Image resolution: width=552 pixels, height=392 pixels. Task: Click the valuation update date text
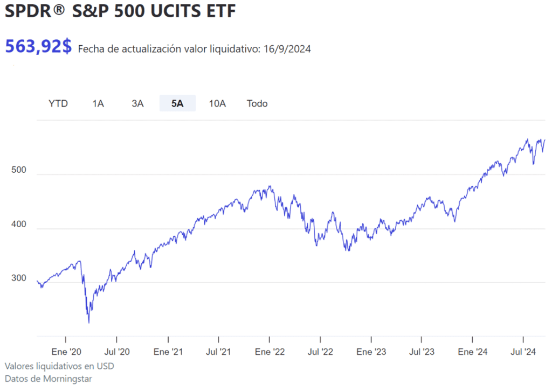click(x=195, y=49)
